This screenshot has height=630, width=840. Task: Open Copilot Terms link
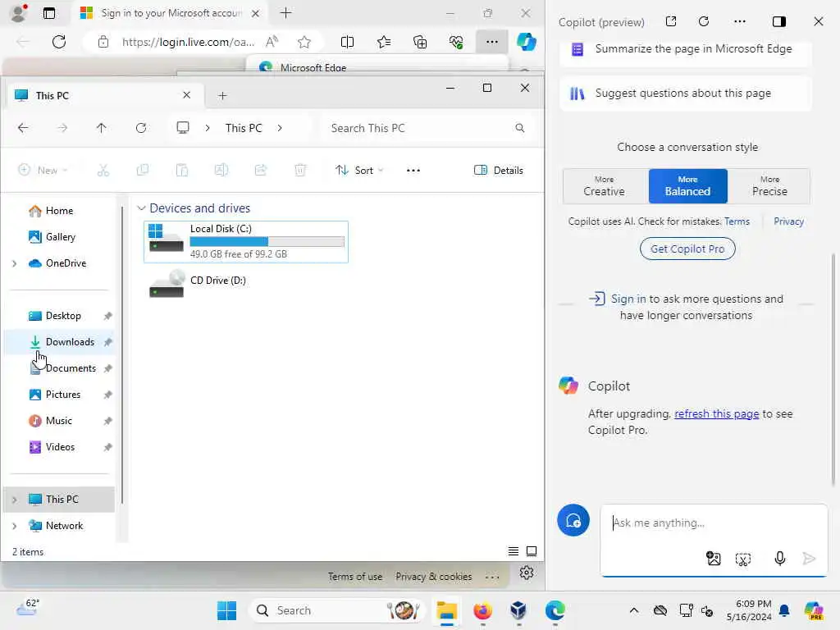click(737, 221)
